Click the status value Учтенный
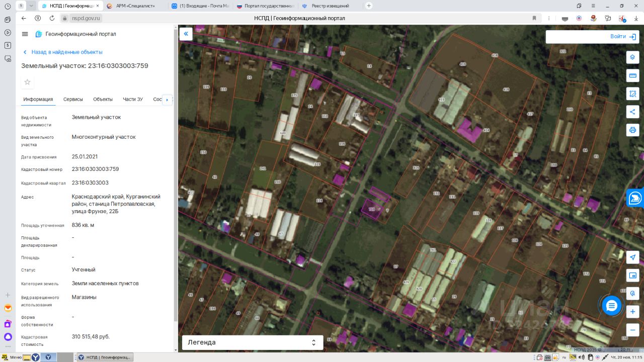The width and height of the screenshot is (644, 362). pyautogui.click(x=84, y=269)
